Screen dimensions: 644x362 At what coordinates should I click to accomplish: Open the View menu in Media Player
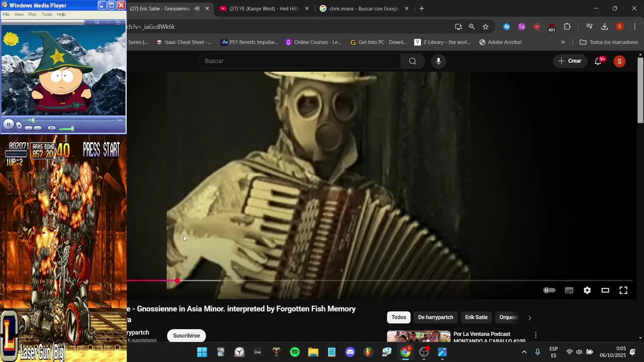pos(19,15)
